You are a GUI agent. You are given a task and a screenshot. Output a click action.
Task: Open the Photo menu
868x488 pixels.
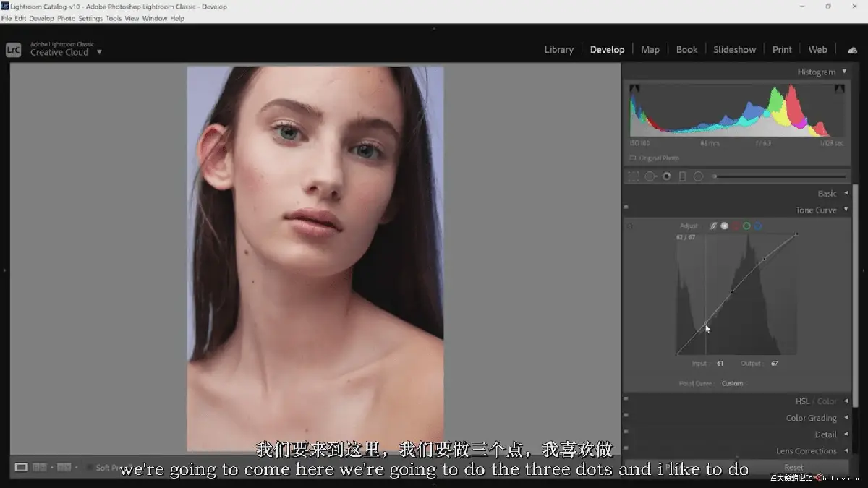point(66,18)
